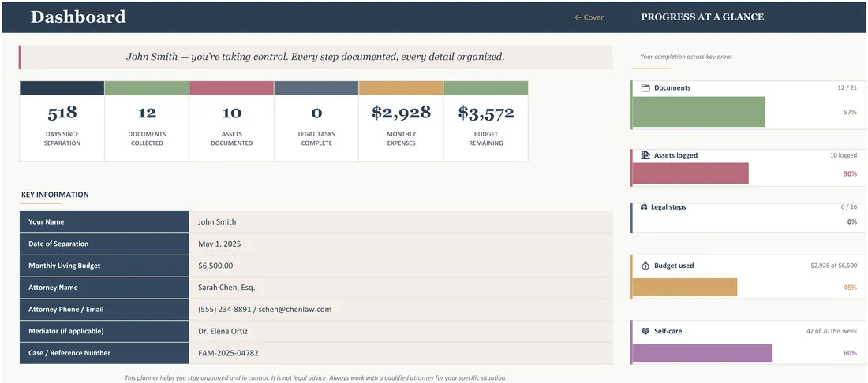This screenshot has height=383, width=868.
Task: Edit the Mediator field Dr. Elena Ortiz
Action: [401, 331]
